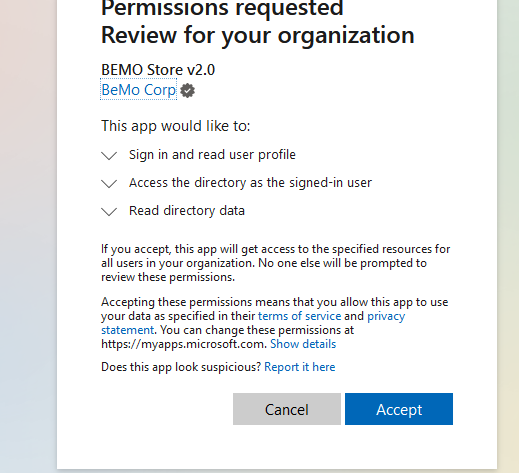Open the terms of service link

pyautogui.click(x=299, y=316)
